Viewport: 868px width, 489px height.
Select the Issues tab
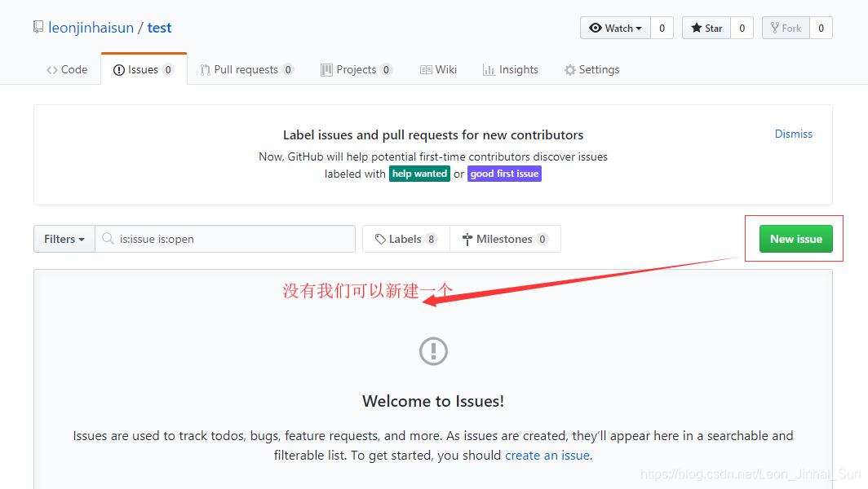click(144, 70)
